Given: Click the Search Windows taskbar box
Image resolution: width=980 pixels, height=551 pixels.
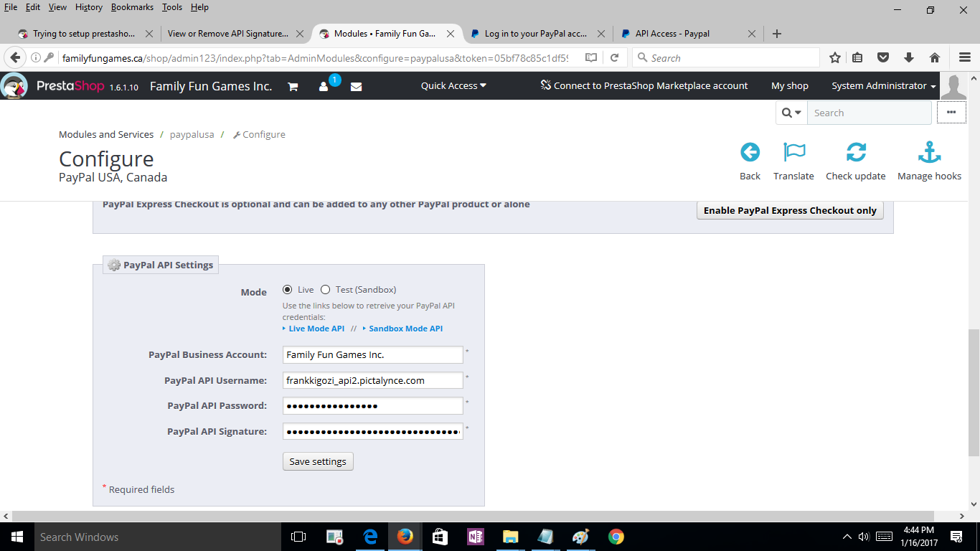Looking at the screenshot, I should coord(158,537).
